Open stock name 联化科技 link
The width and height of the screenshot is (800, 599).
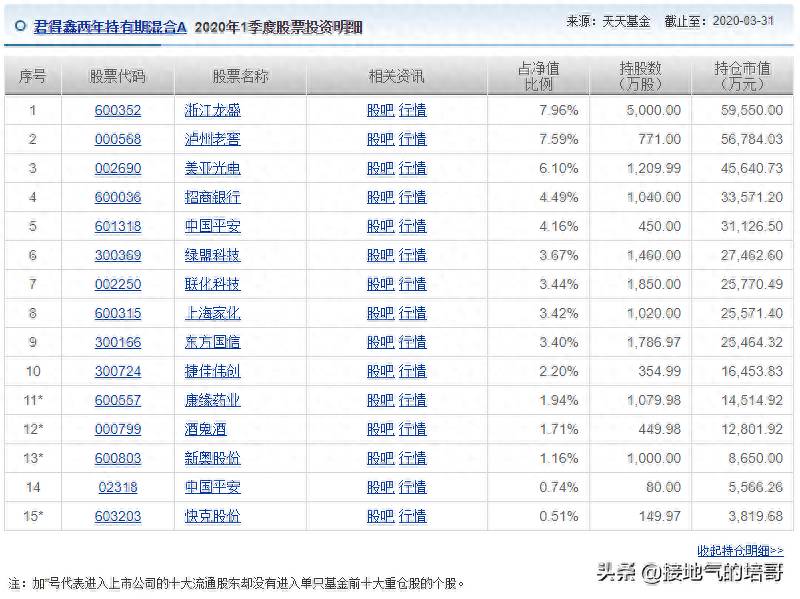coord(212,284)
